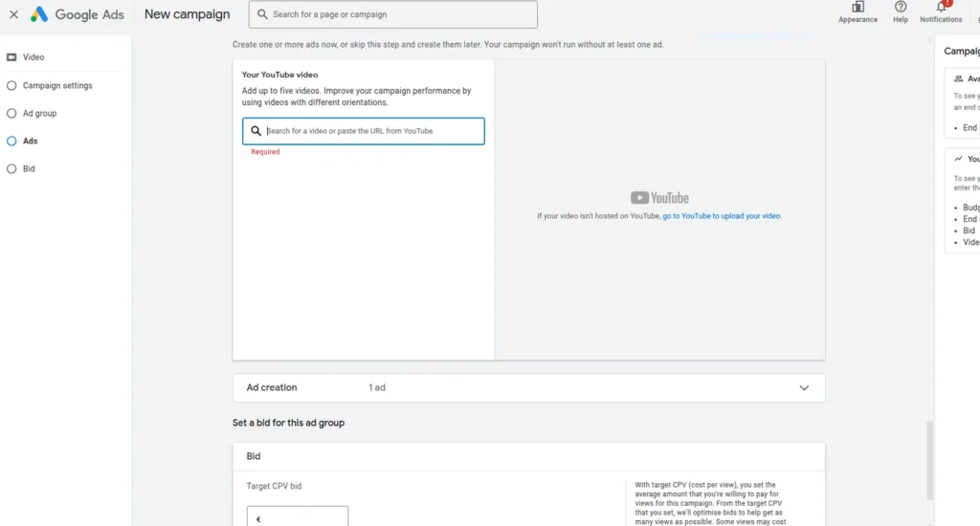Select the Bid step in sidebar

click(29, 168)
